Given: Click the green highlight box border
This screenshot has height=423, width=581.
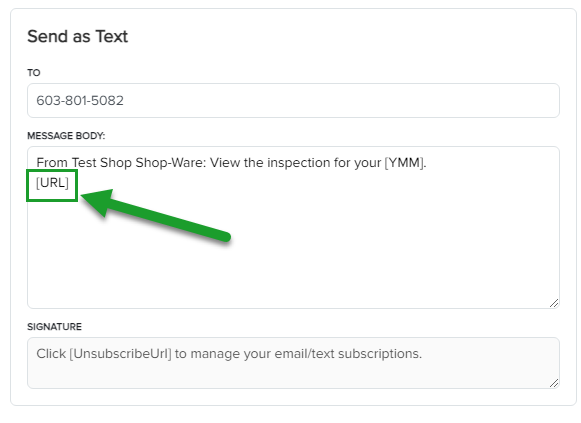Looking at the screenshot, I should click(52, 171).
